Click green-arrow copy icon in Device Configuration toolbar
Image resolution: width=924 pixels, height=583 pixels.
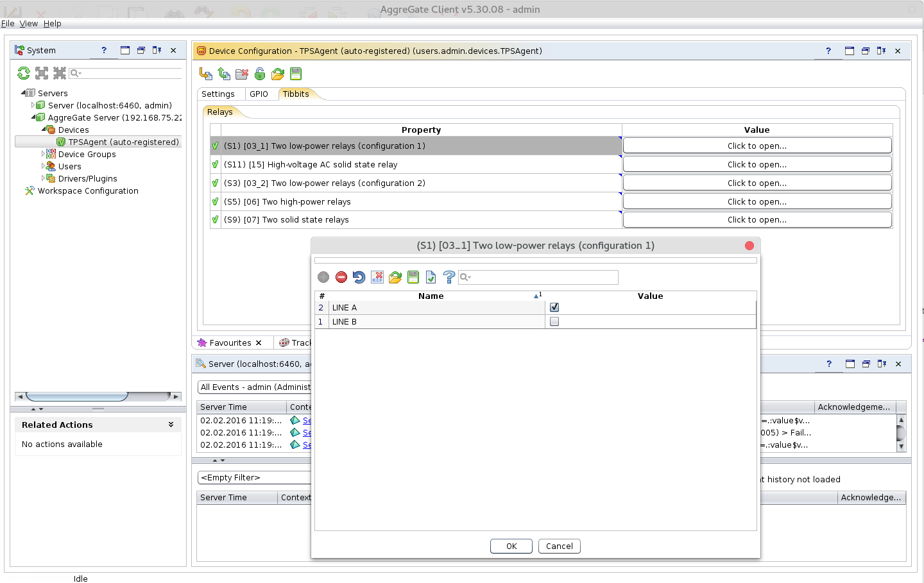224,74
